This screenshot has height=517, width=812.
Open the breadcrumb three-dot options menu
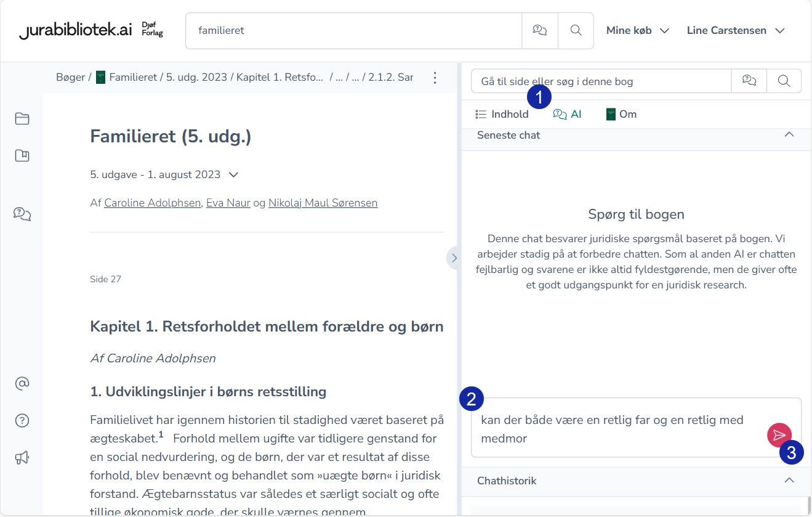click(x=435, y=78)
